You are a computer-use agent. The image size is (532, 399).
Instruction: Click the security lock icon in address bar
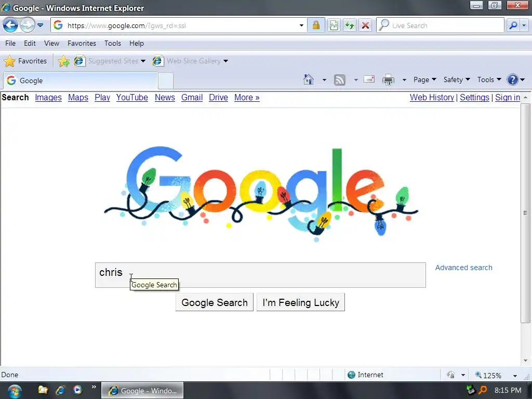(x=316, y=25)
